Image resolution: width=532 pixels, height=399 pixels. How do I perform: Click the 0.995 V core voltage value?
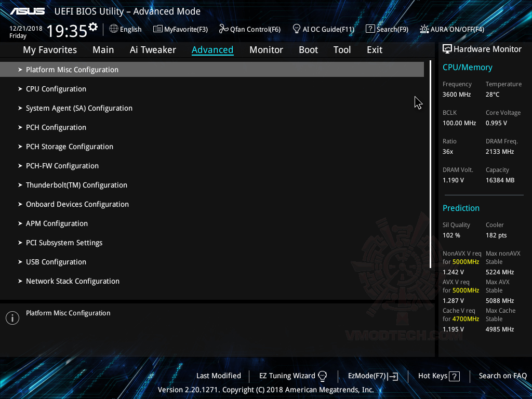tap(496, 123)
